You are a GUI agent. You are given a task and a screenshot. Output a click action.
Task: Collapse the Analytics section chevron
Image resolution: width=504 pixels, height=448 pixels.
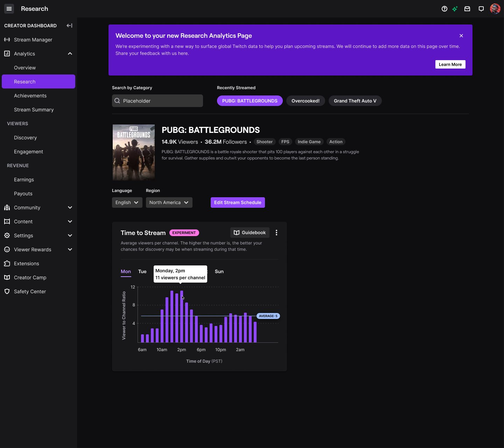coord(70,54)
